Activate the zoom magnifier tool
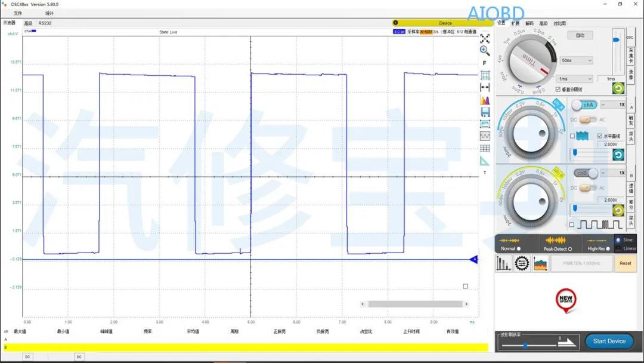This screenshot has height=363, width=644. click(485, 51)
